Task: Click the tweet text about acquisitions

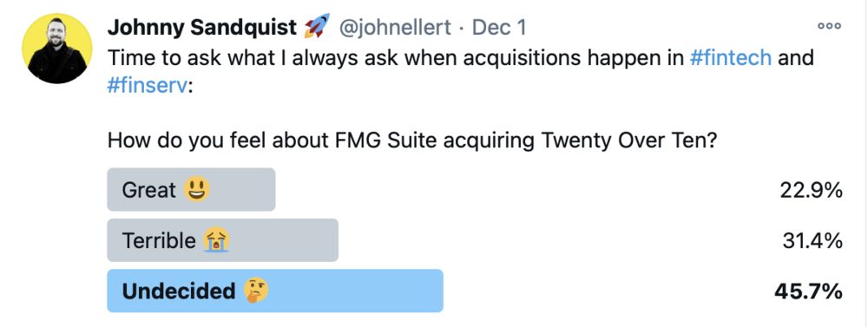Action: click(x=461, y=72)
